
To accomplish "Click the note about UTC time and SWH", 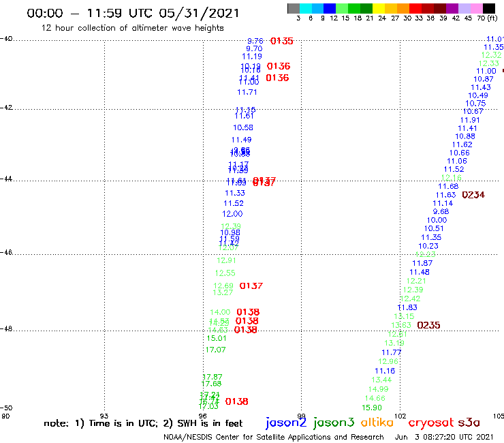I will tap(143, 423).
